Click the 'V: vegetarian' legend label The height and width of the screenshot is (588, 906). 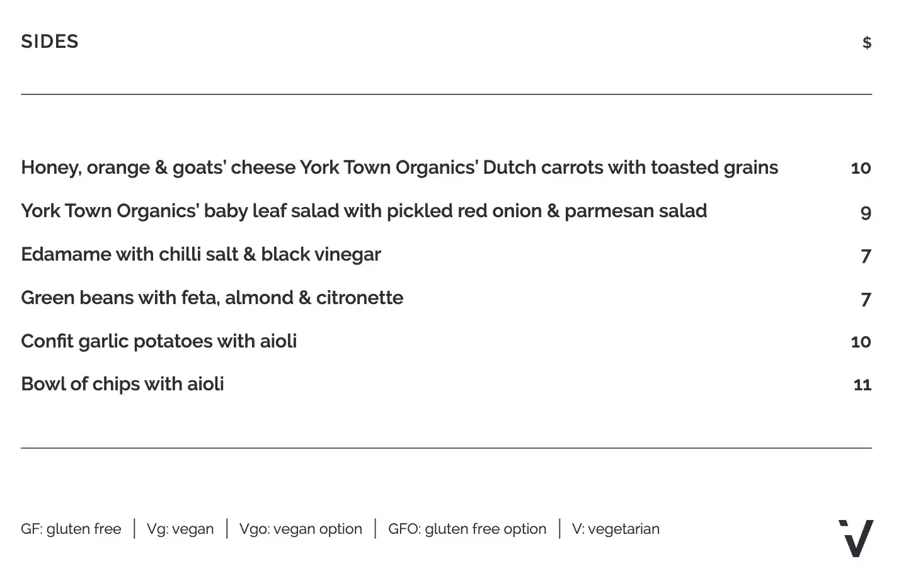click(x=616, y=529)
